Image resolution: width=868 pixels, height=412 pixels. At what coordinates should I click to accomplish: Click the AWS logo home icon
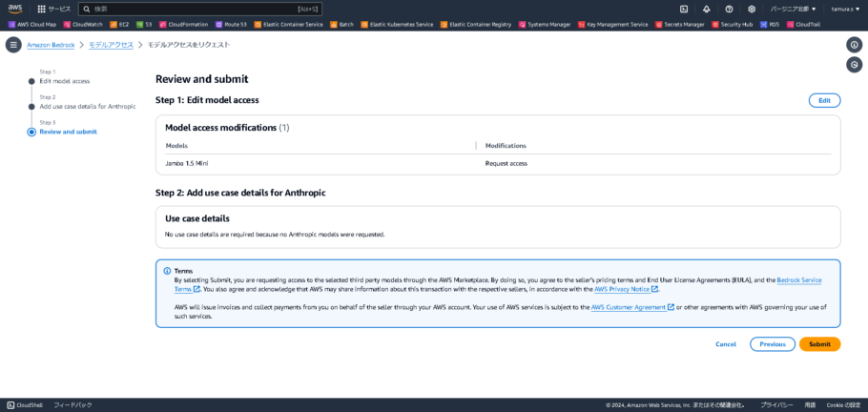point(15,9)
